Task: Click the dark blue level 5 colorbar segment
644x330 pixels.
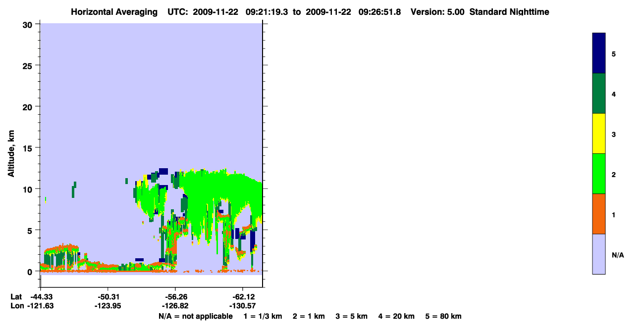Action: [598, 53]
